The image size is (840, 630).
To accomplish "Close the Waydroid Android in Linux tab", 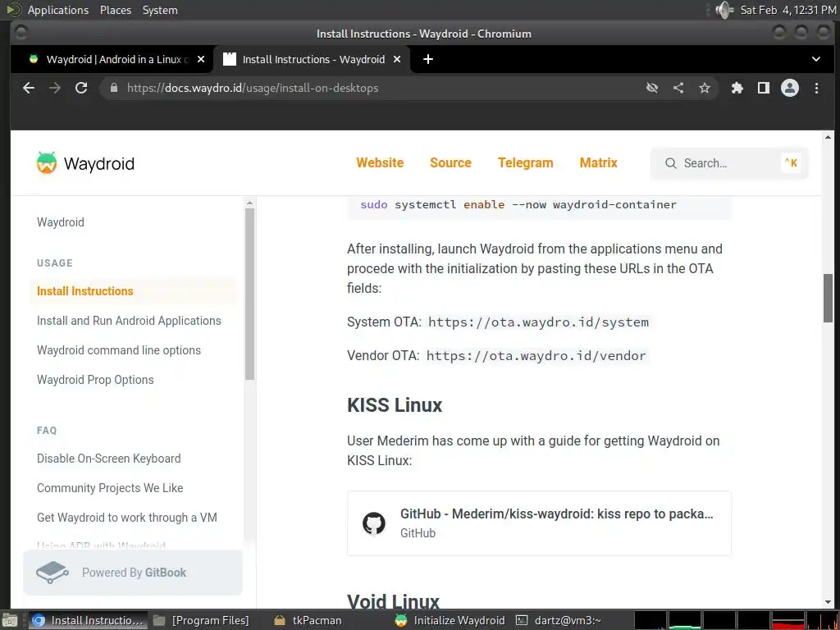I will tap(201, 59).
